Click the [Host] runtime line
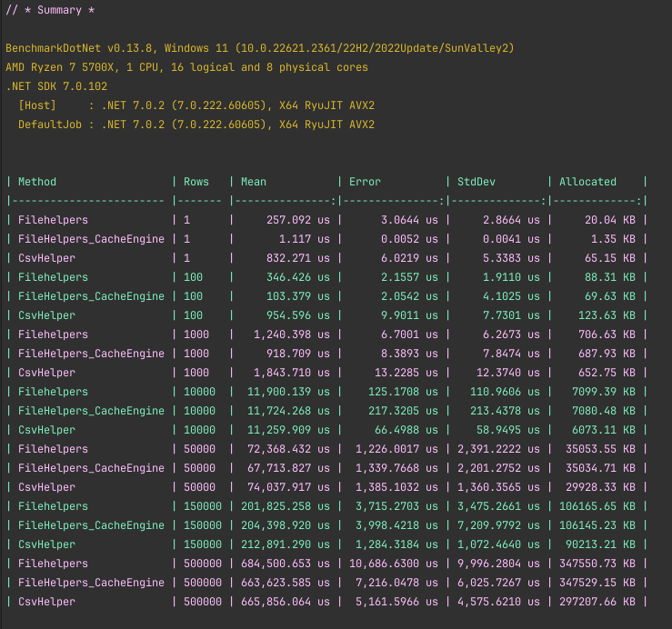672x629 pixels. [x=196, y=105]
